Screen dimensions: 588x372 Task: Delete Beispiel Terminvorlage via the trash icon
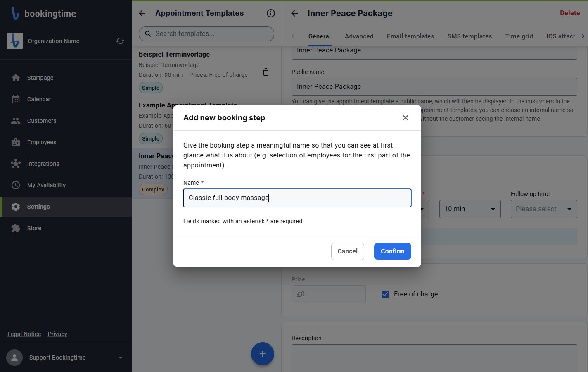(x=266, y=72)
